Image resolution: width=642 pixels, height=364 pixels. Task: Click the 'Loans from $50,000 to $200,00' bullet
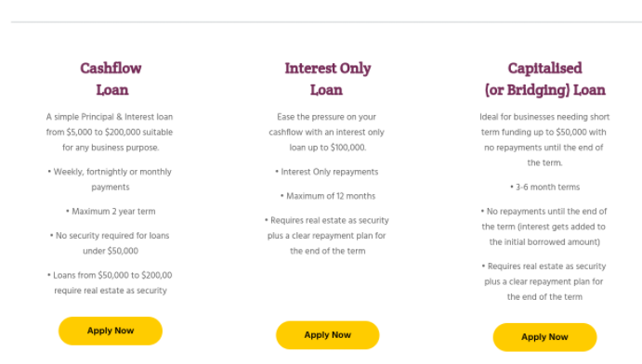pyautogui.click(x=110, y=282)
